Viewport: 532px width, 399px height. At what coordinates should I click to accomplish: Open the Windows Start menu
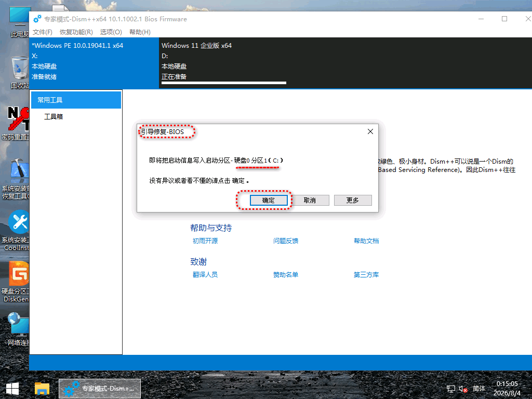coord(12,389)
